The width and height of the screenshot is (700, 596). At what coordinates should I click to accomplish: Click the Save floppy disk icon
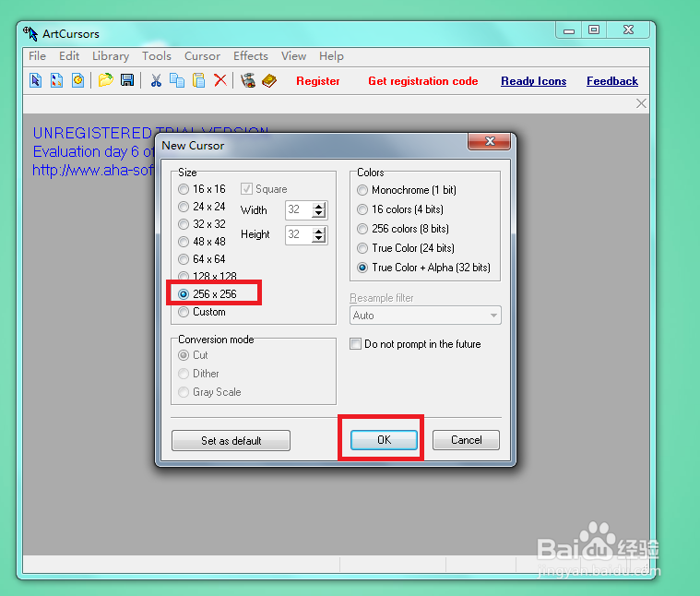(127, 80)
